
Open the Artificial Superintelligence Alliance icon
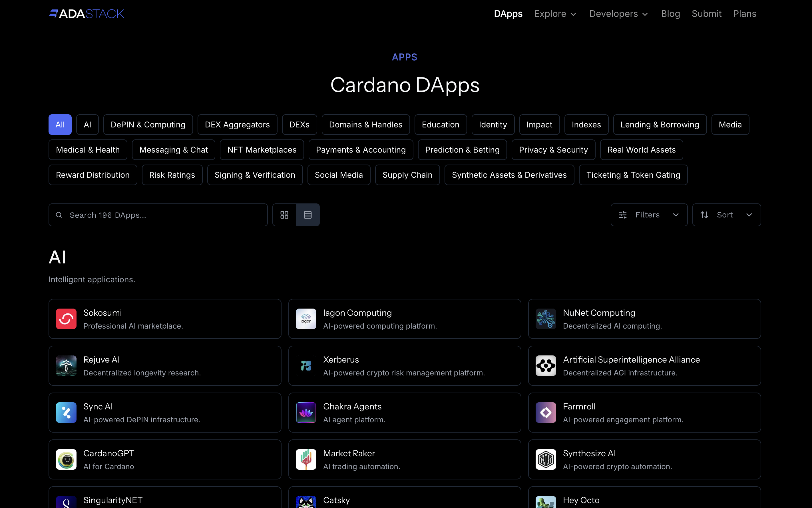(546, 365)
